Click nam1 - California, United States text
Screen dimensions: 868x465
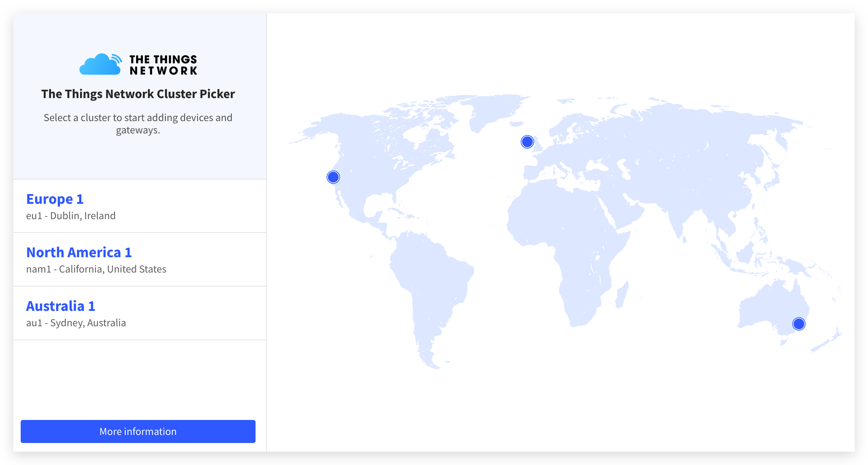pyautogui.click(x=96, y=269)
